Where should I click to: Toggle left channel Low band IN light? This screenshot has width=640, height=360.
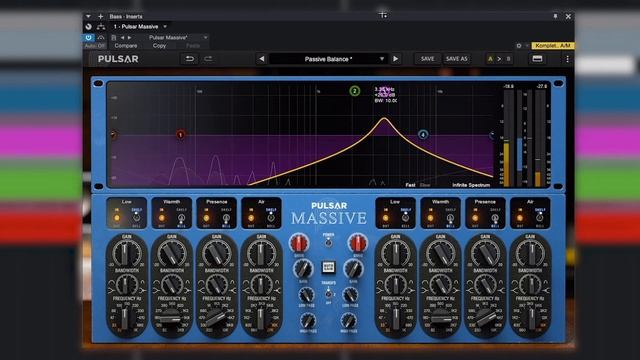[x=117, y=218]
